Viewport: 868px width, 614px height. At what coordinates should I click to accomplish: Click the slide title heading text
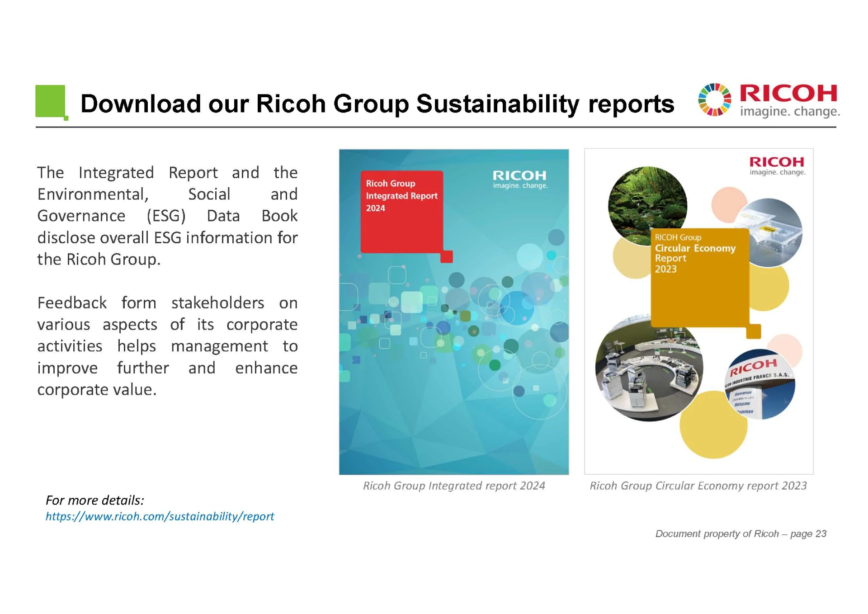(x=377, y=104)
